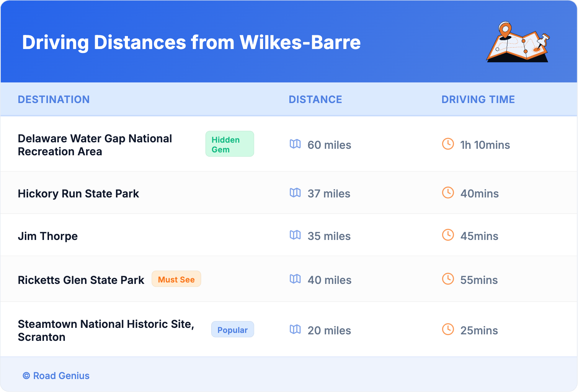Select the Distance column header
The image size is (578, 392).
[315, 99]
